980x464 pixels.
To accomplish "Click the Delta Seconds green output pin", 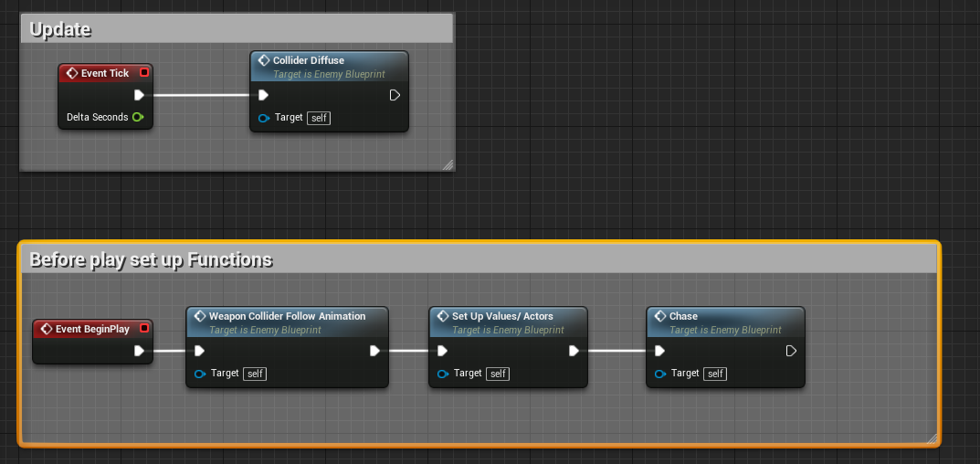I will click(137, 117).
